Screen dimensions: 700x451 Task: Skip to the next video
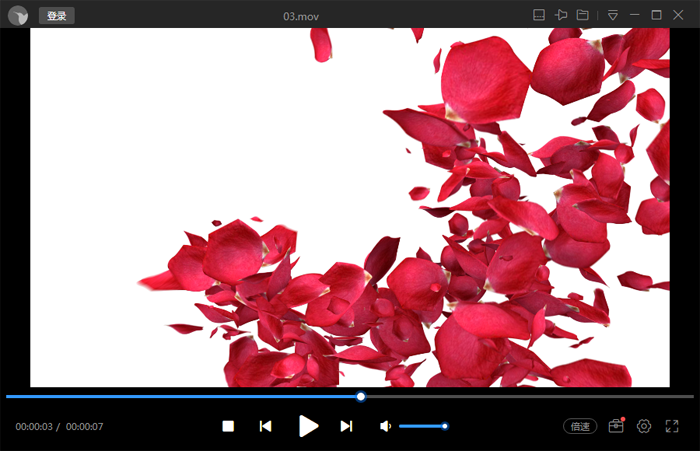[x=346, y=426]
